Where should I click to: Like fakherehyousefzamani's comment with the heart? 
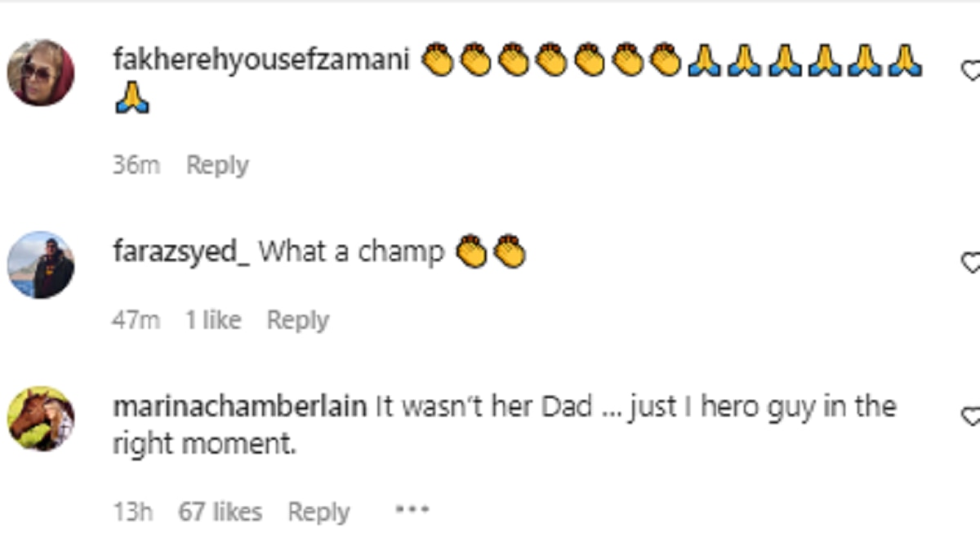tap(972, 72)
